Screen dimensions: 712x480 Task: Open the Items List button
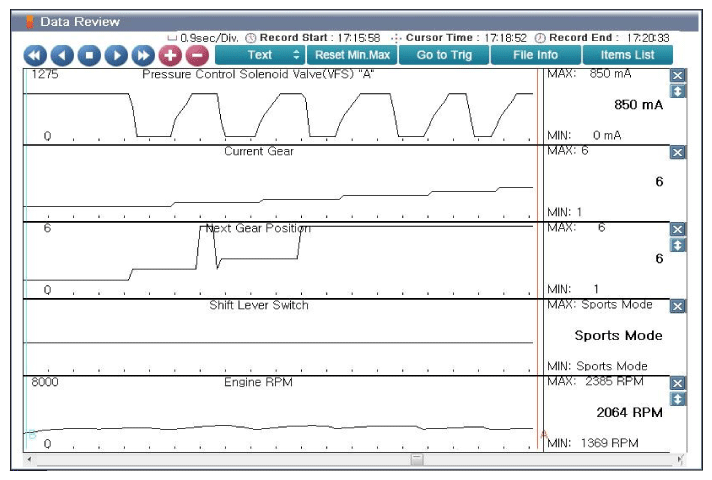(x=628, y=55)
